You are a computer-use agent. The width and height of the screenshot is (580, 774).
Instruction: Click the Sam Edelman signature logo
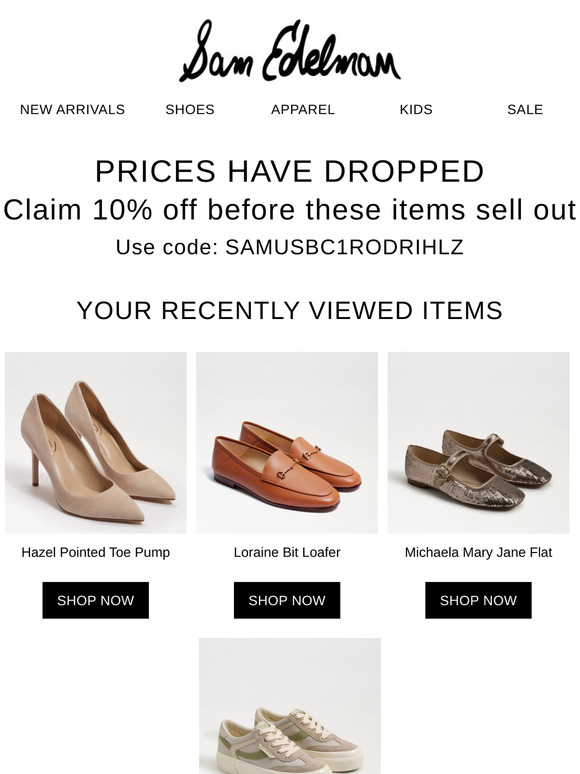point(290,51)
